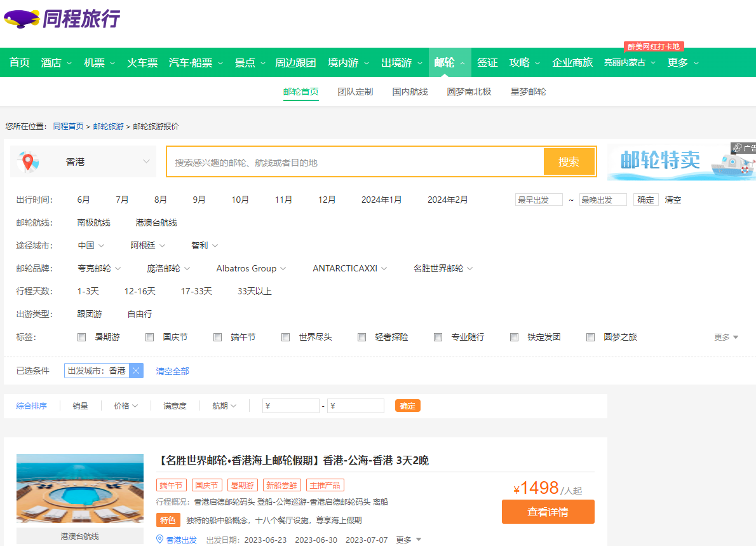
Task: Click the 同程旅行 logo icon
Action: (x=22, y=19)
